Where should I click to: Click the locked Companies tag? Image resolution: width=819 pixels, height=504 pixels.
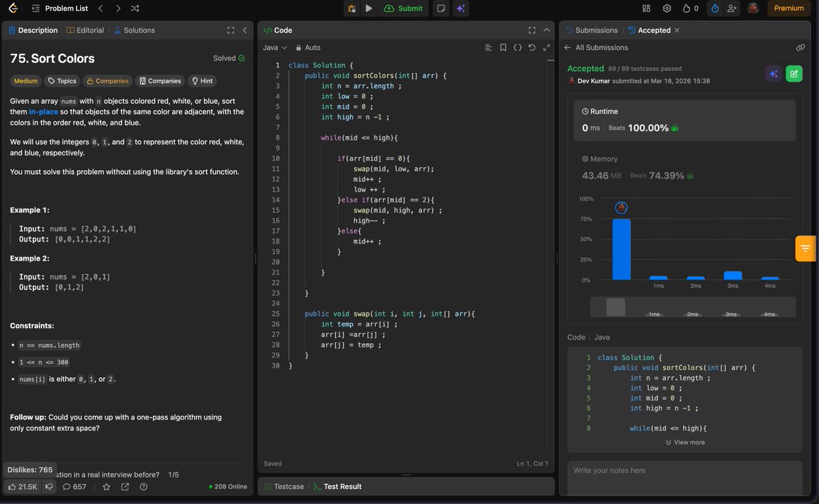108,80
